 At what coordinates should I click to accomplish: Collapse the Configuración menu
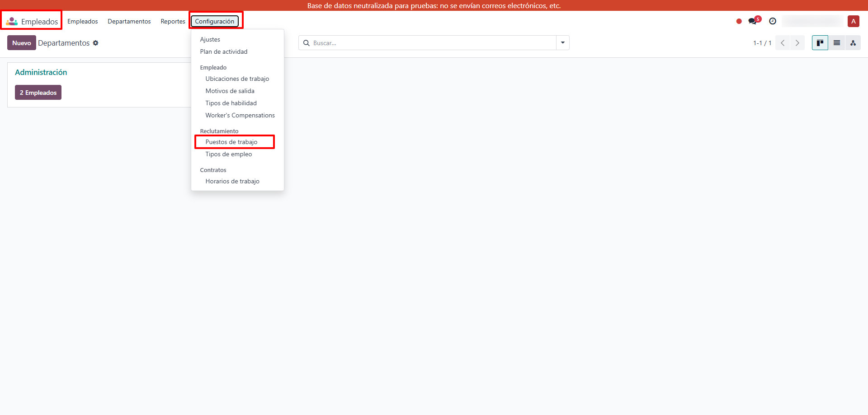(x=215, y=21)
